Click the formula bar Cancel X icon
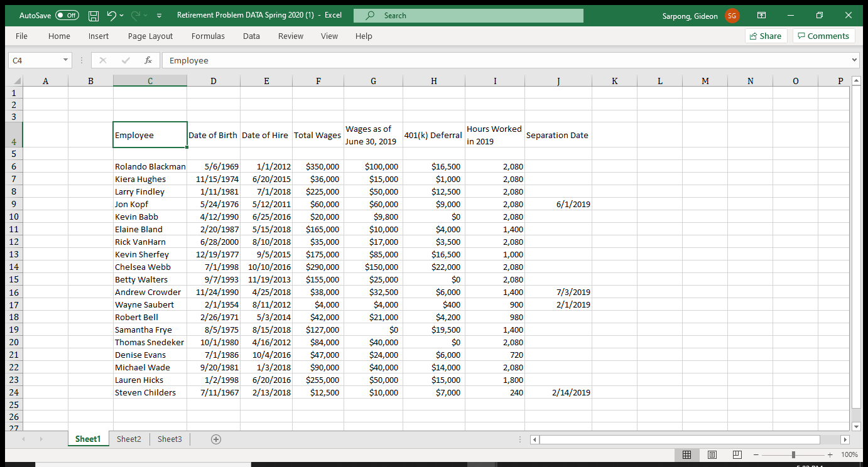 [x=103, y=60]
